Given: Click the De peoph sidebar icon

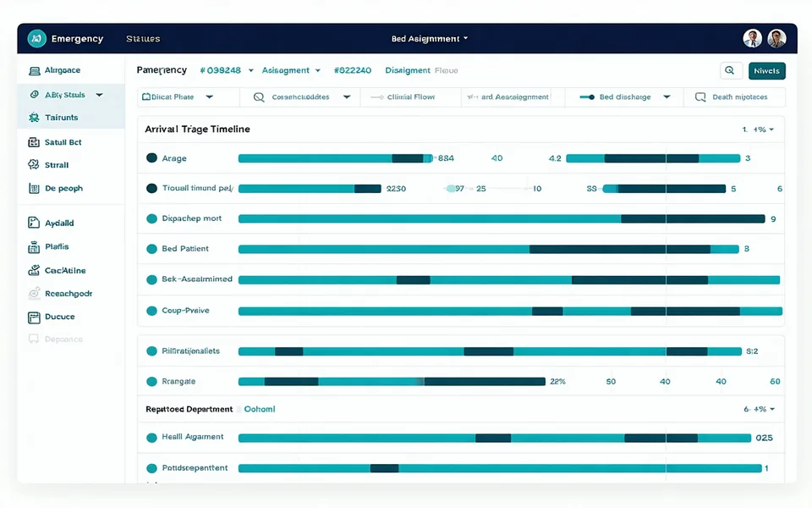Looking at the screenshot, I should pyautogui.click(x=34, y=188).
